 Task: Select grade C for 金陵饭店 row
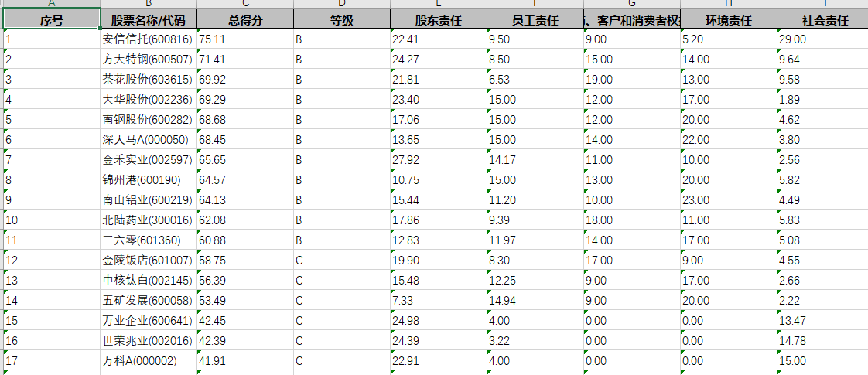342,260
